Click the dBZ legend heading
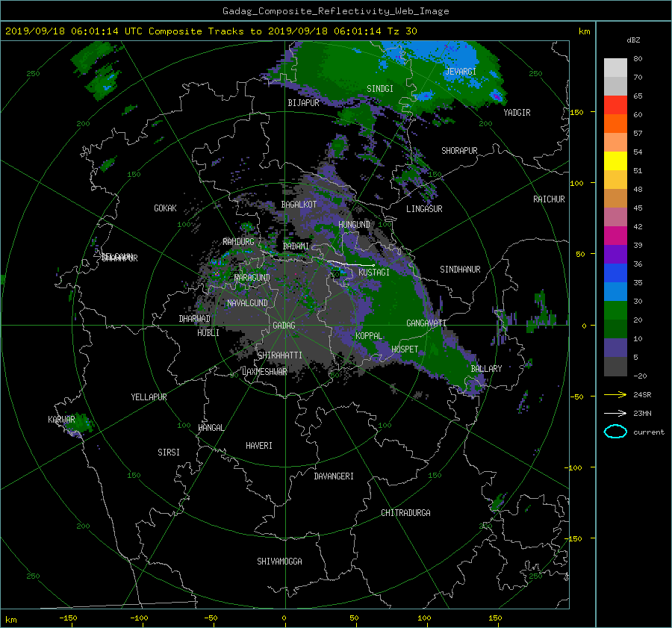This screenshot has width=672, height=628. click(x=633, y=40)
